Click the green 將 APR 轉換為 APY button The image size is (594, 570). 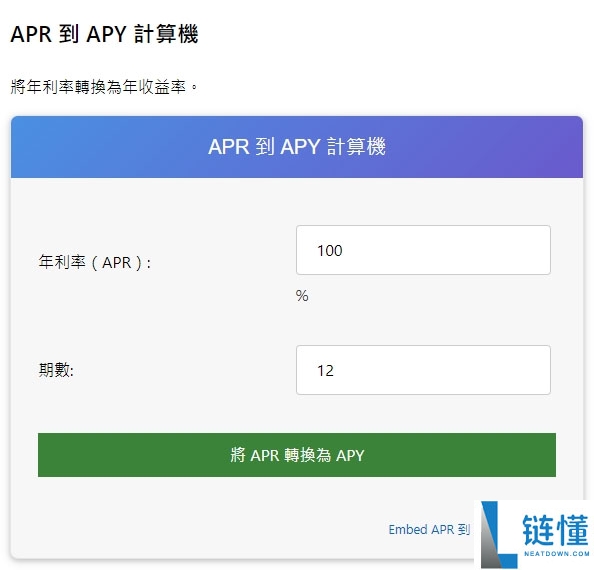(x=297, y=455)
